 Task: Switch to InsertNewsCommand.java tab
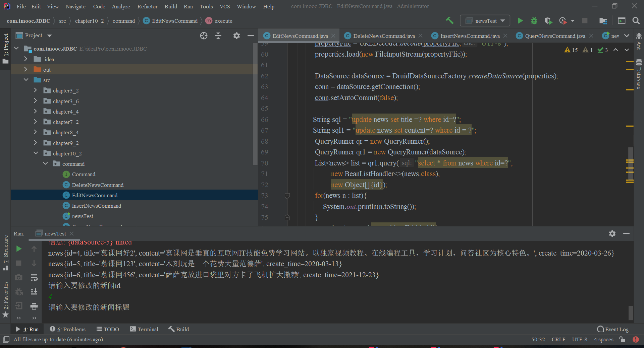coord(470,36)
